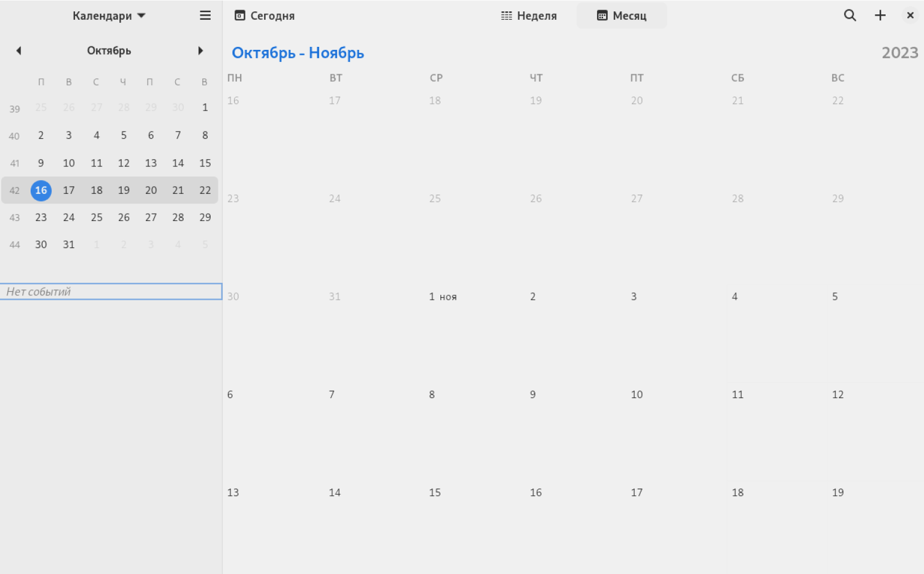Click the plus icon to add event
Viewport: 924px width, 574px height.
coord(880,16)
